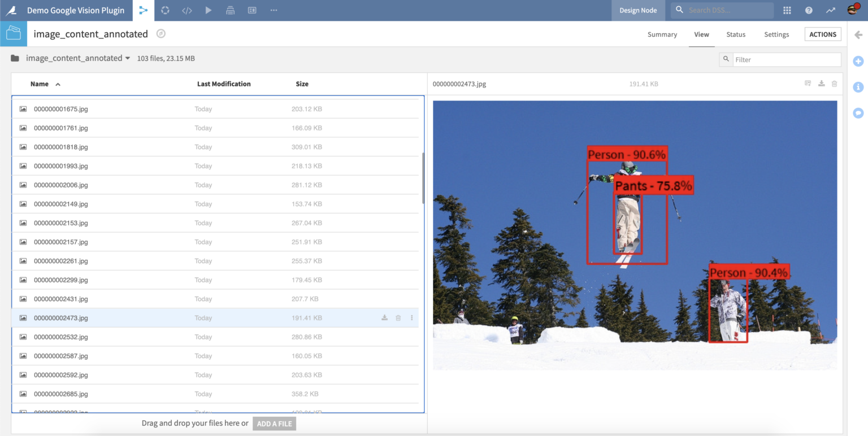Click the ADD A FILE button
The image size is (868, 436).
click(x=274, y=424)
